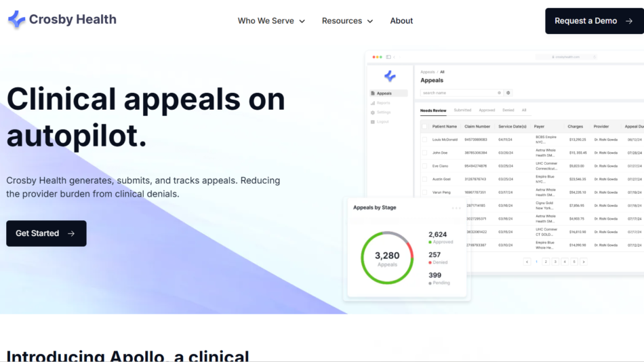The height and width of the screenshot is (362, 644).
Task: Click the gray Pending legend dot
Action: (430, 283)
